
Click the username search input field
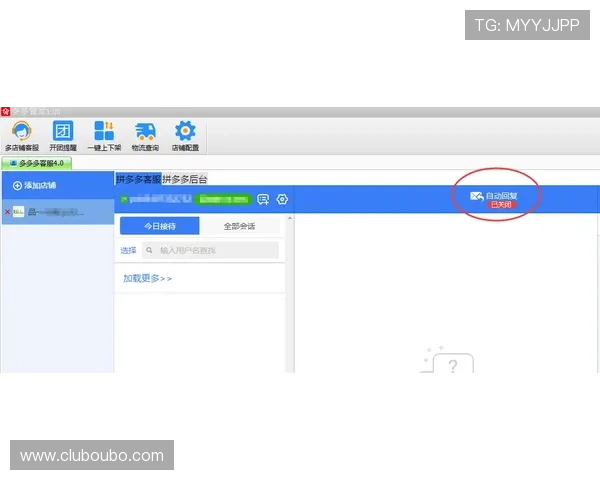pyautogui.click(x=210, y=250)
